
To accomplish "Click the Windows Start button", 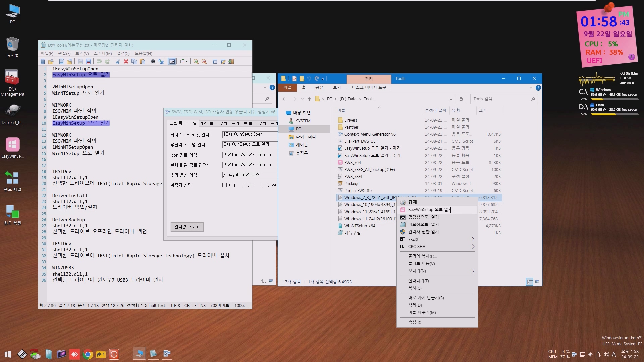I will (8, 354).
